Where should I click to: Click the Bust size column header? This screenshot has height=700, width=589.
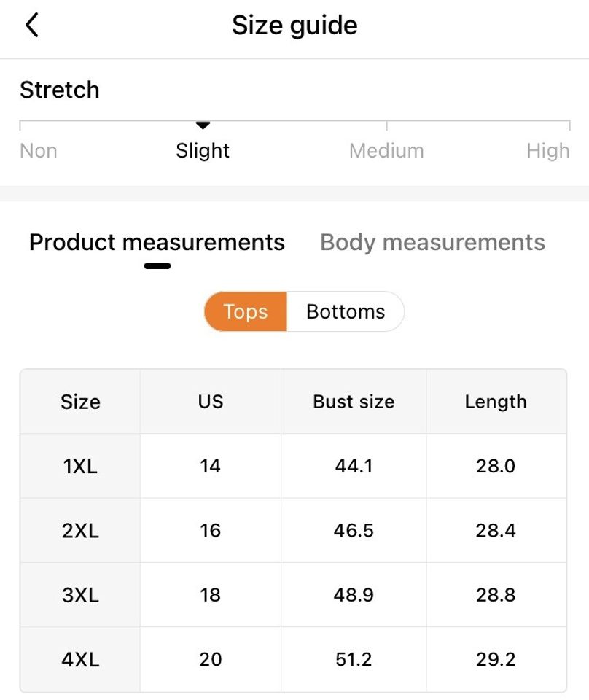pos(354,402)
